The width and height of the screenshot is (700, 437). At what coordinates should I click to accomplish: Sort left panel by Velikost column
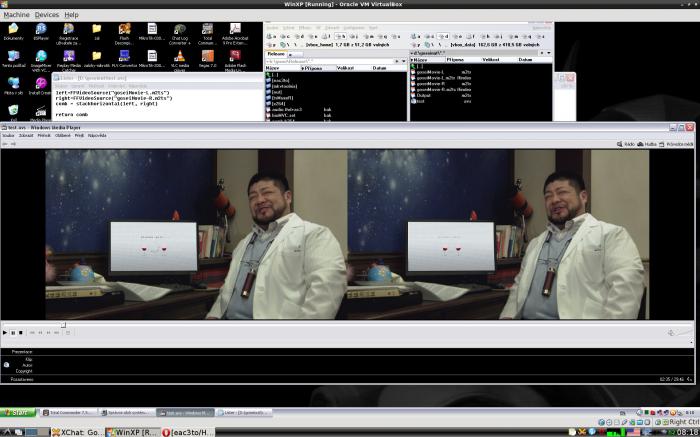[353, 68]
